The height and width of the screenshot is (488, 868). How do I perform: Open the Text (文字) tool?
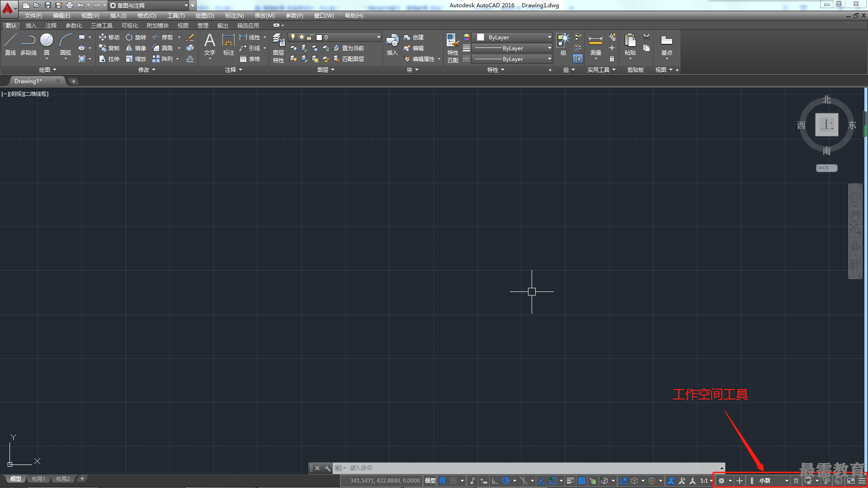coord(210,44)
